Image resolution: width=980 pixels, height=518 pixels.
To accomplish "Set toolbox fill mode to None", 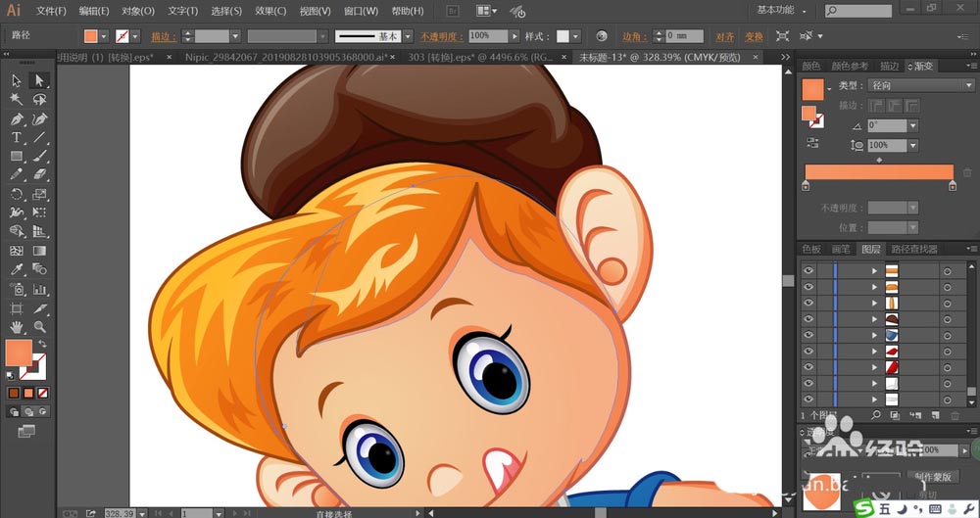I will click(x=42, y=393).
